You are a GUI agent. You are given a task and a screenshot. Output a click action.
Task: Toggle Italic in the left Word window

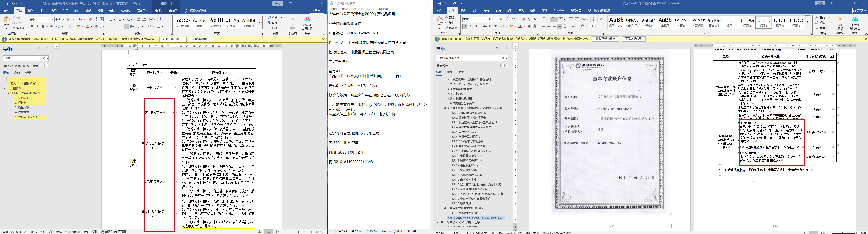(x=37, y=26)
